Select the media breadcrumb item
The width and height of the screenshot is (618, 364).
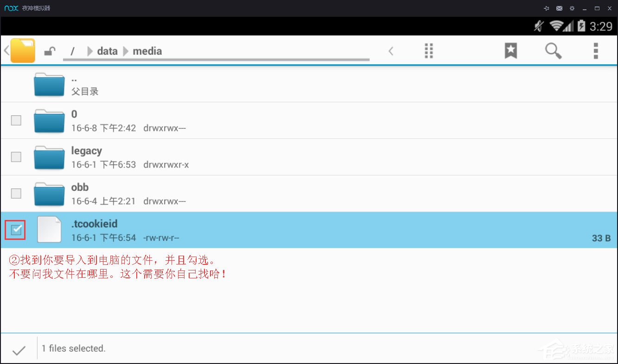pyautogui.click(x=147, y=51)
